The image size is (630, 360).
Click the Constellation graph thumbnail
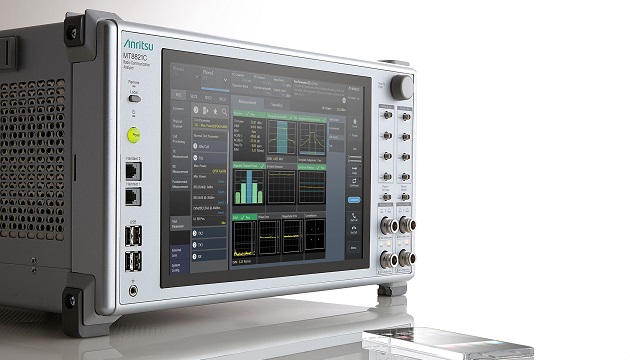315,235
